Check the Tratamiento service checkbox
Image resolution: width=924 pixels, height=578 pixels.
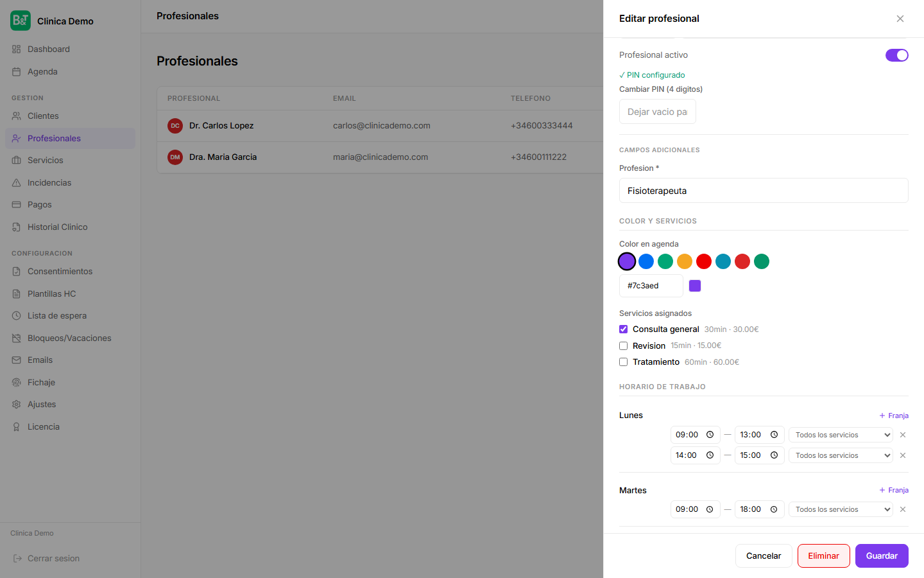pyautogui.click(x=623, y=362)
